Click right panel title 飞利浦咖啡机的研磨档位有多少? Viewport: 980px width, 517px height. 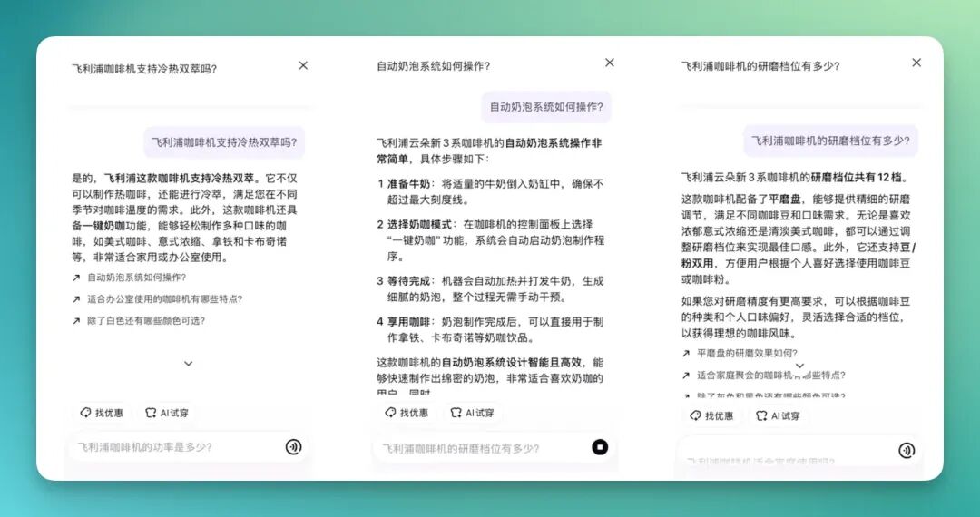coord(760,66)
